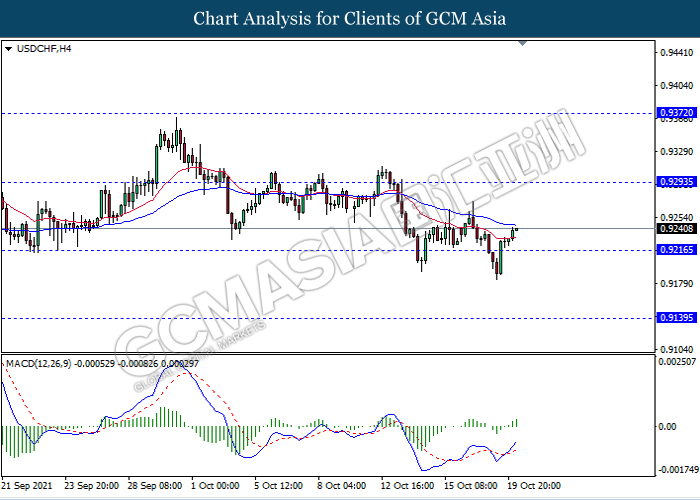Click the MACD -0.001749 scale value
Viewport: 700px width, 500px height.
click(x=677, y=470)
